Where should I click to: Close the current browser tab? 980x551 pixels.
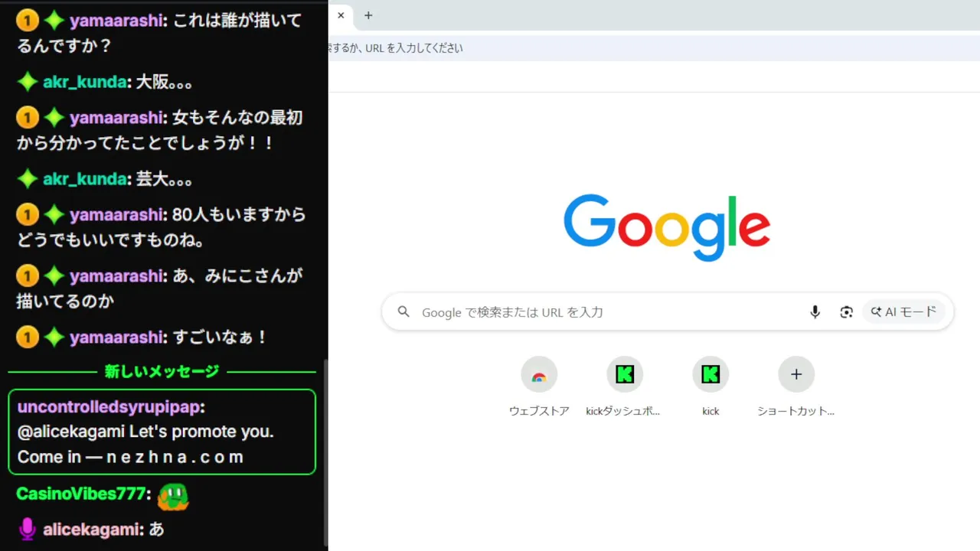[x=341, y=15]
